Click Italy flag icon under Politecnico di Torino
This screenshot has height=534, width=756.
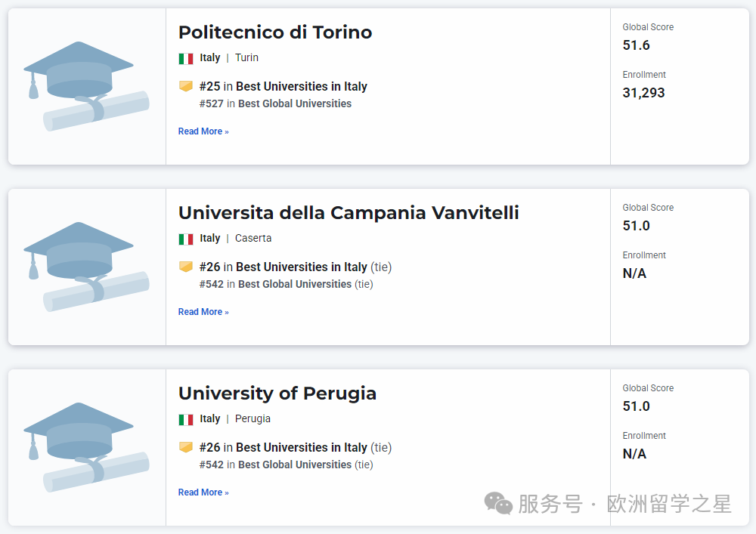click(x=186, y=58)
